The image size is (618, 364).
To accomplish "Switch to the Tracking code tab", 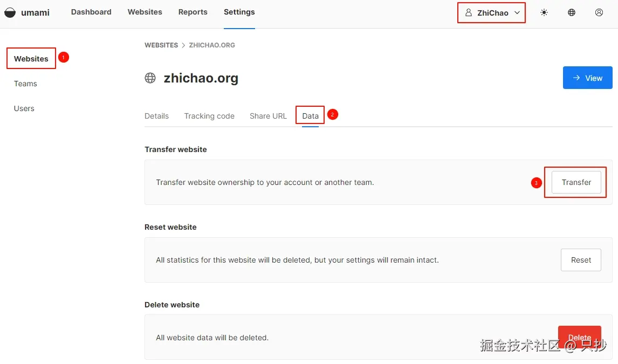I will tap(209, 116).
